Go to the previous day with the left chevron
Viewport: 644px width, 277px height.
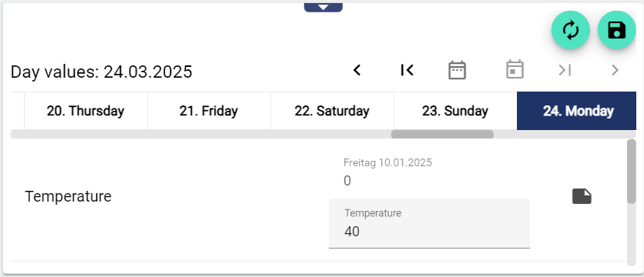coord(357,71)
